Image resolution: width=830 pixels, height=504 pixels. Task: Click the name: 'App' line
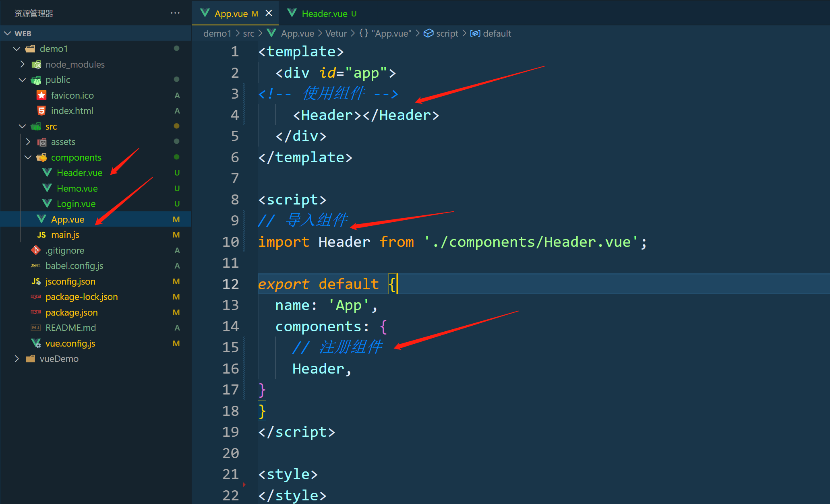(x=327, y=306)
